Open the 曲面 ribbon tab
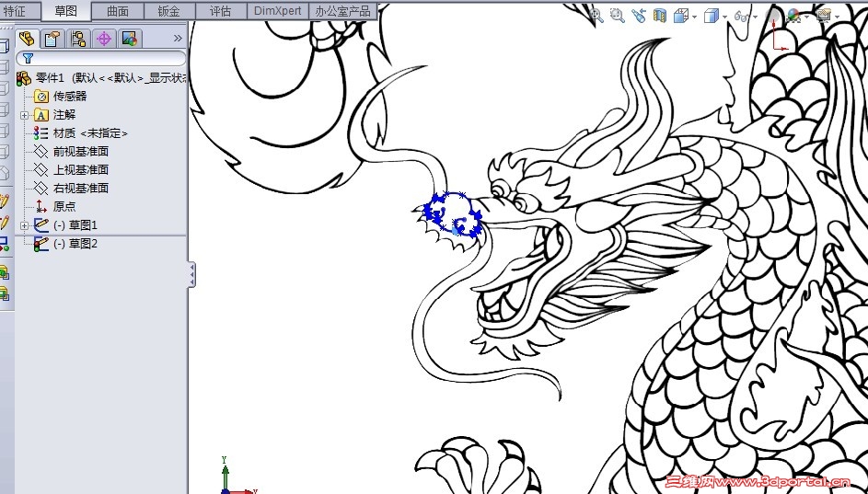This screenshot has height=494, width=868. [117, 11]
